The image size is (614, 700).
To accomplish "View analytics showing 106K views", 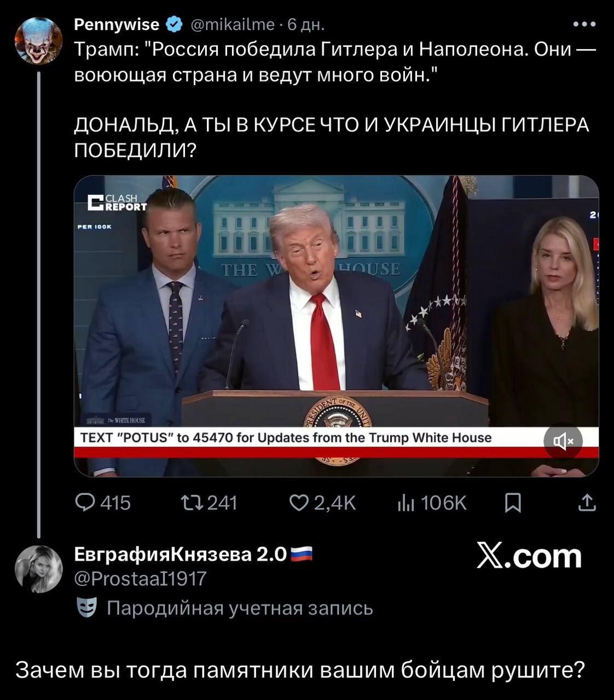I will 432,503.
